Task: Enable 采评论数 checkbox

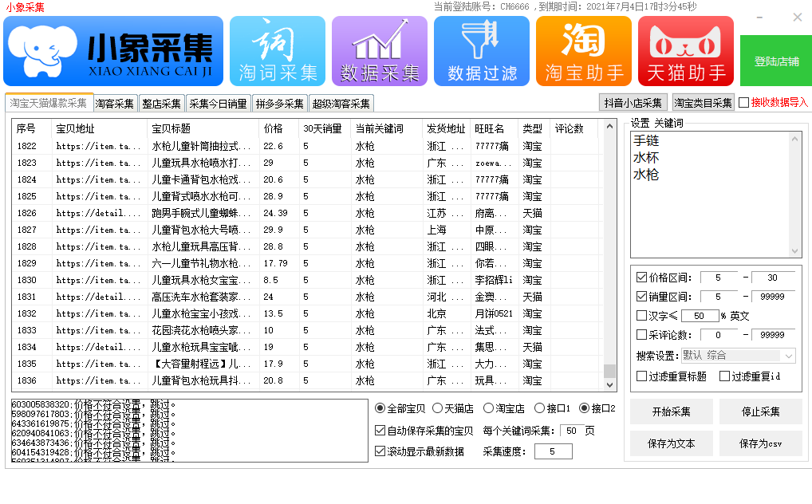Action: pyautogui.click(x=641, y=335)
